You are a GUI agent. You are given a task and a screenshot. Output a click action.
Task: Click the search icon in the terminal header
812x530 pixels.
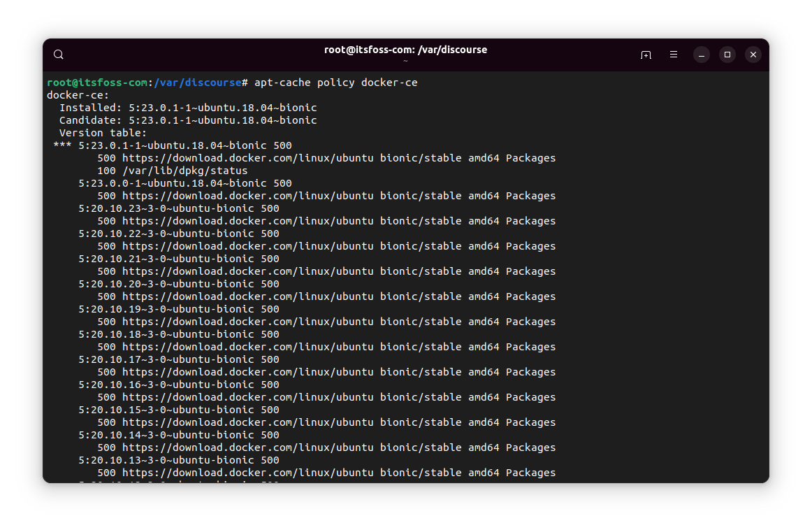coord(59,55)
